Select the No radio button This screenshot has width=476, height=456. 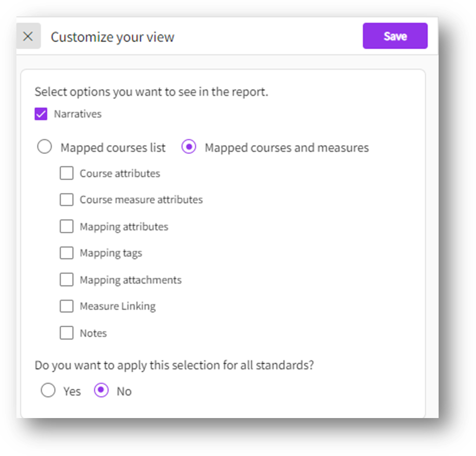click(101, 391)
